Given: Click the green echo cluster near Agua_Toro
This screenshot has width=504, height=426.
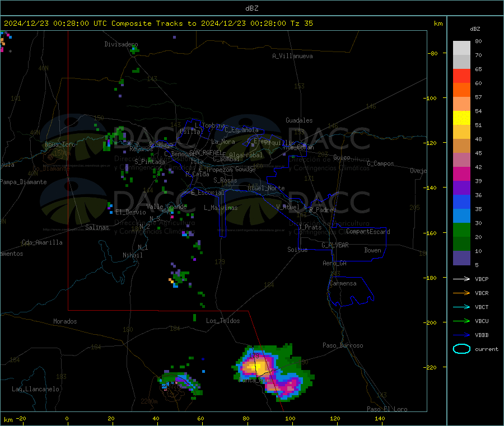Looking at the screenshot, I should [113, 139].
